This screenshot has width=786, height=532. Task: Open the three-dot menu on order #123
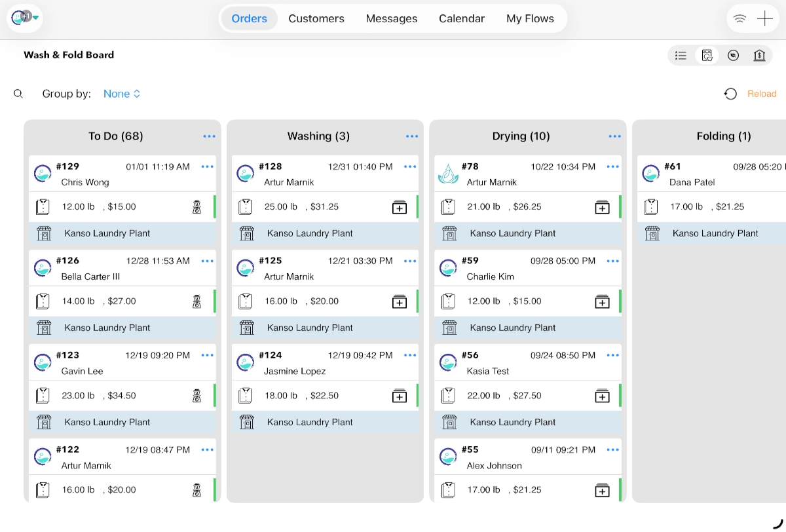pos(207,354)
